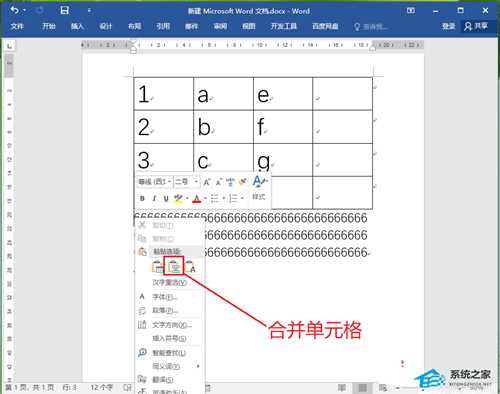Click the first paste option icon (nest table)
The width and height of the screenshot is (500, 394).
(158, 267)
